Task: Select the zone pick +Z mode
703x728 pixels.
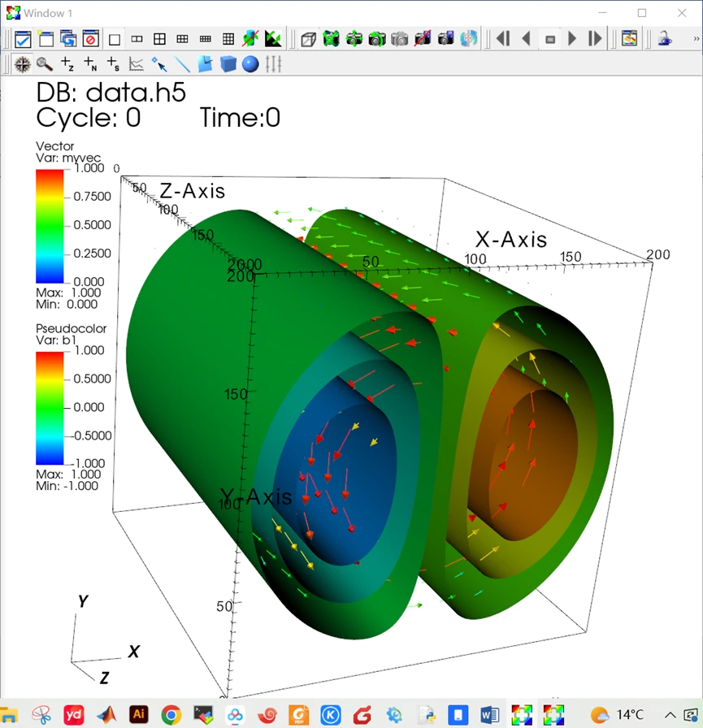Action: point(67,64)
